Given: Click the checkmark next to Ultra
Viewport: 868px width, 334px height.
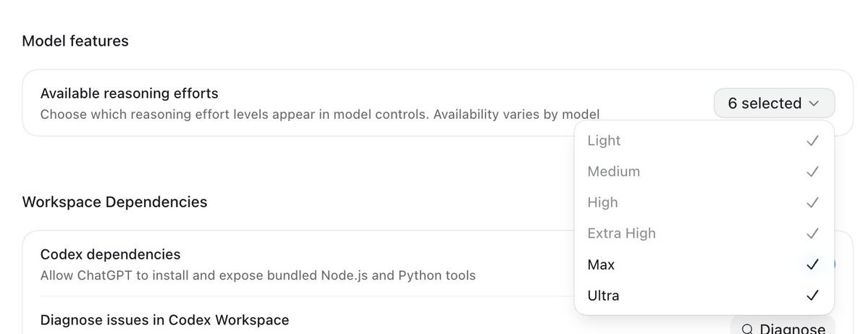Looking at the screenshot, I should click(812, 296).
